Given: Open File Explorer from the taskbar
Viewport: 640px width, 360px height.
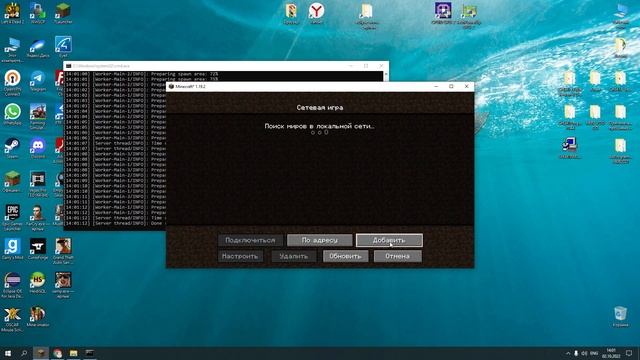Looking at the screenshot, I should click(73, 353).
